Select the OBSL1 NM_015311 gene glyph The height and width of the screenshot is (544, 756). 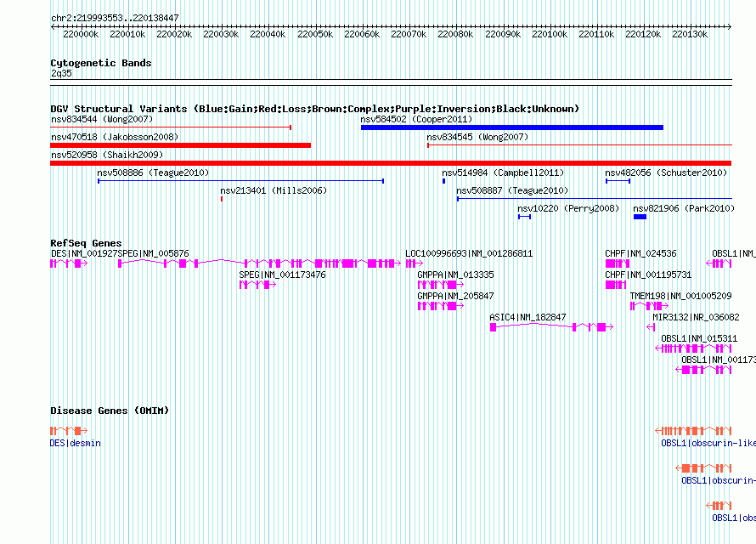[x=693, y=348]
